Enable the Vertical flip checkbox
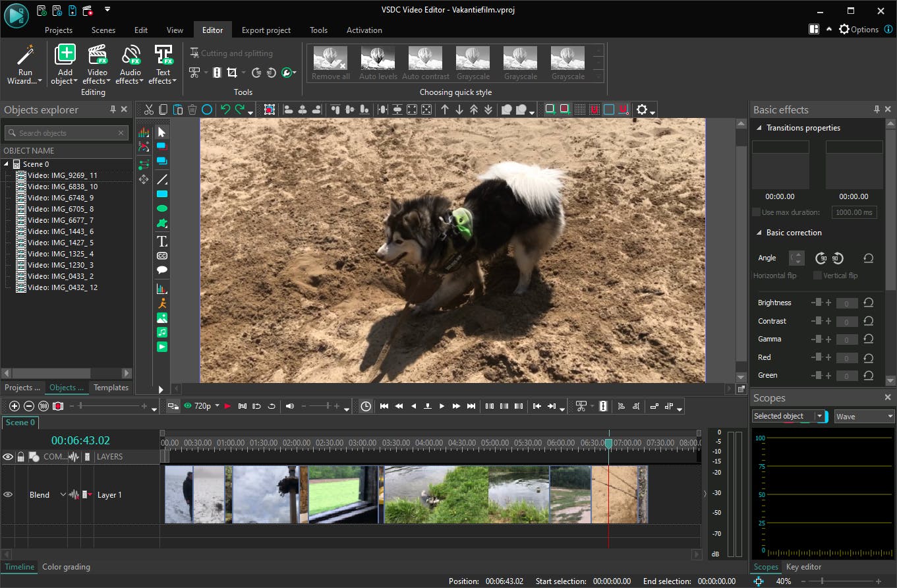Screen dimensions: 897x588 817,276
